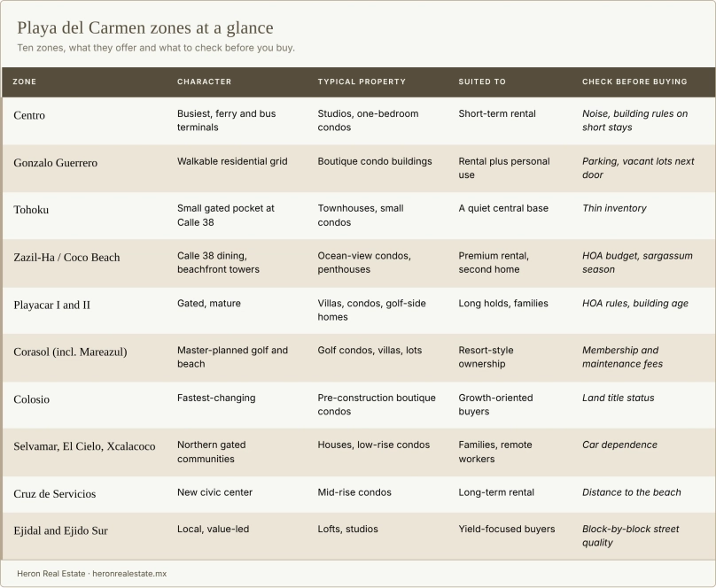
Task: Click 'Lofts, studios' cell
Action: click(348, 530)
